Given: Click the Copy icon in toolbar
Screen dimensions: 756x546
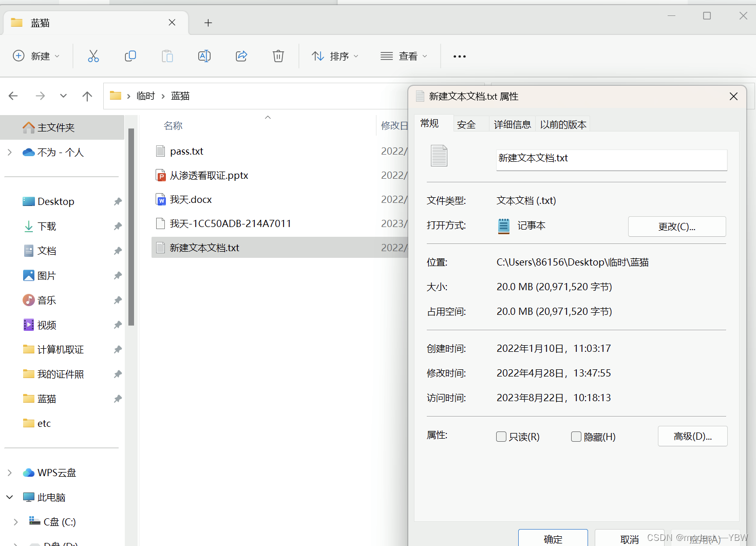Looking at the screenshot, I should [x=130, y=56].
